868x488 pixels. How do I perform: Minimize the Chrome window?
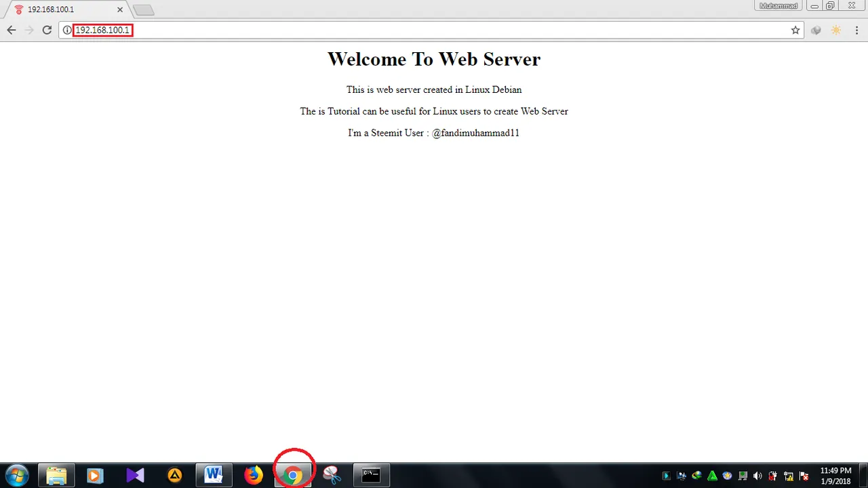(x=814, y=6)
